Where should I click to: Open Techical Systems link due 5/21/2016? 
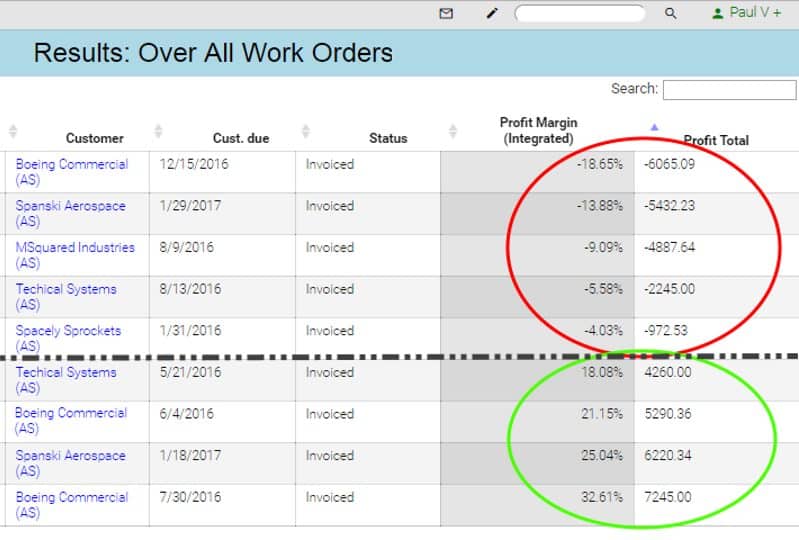click(x=66, y=380)
